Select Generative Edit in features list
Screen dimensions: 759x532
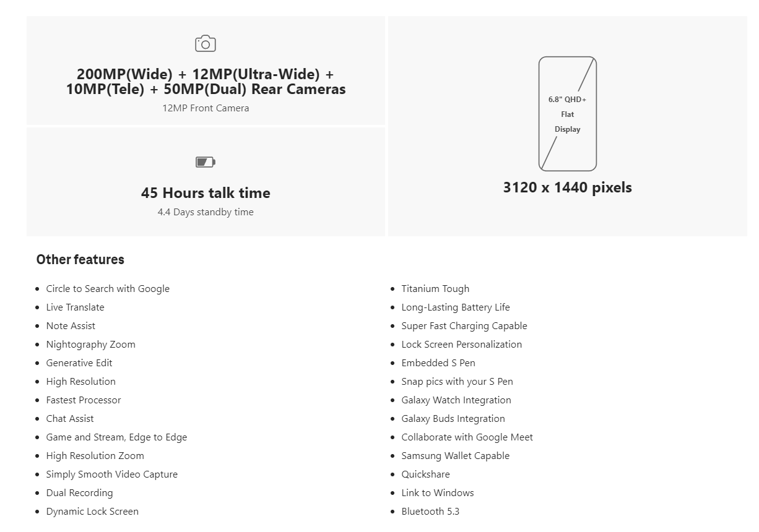[79, 363]
